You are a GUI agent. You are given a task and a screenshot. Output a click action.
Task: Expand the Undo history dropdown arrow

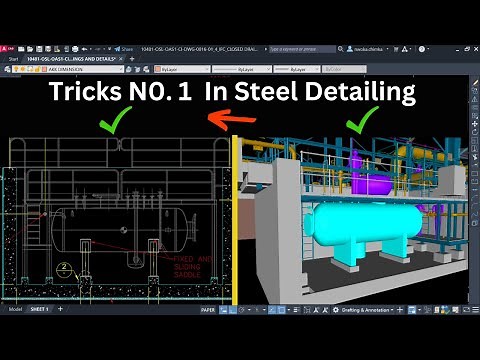pos(91,49)
